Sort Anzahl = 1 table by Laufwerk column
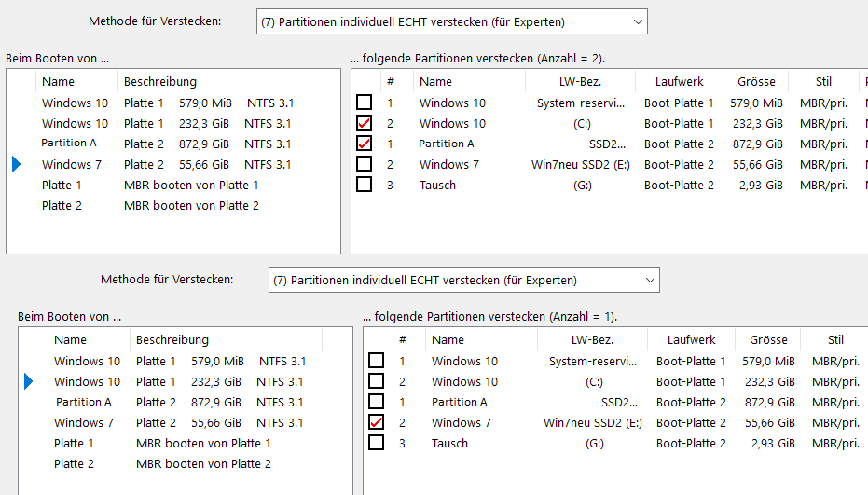 [x=692, y=339]
